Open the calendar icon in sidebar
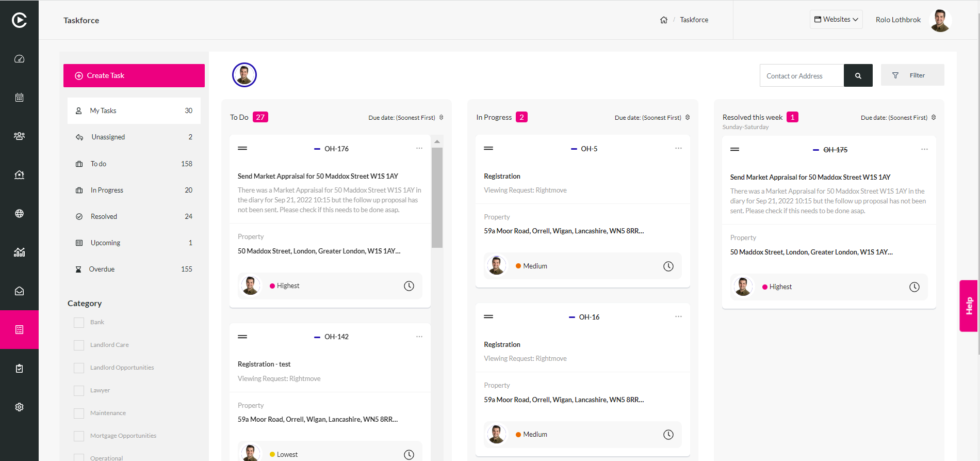This screenshot has height=461, width=980. click(x=19, y=98)
